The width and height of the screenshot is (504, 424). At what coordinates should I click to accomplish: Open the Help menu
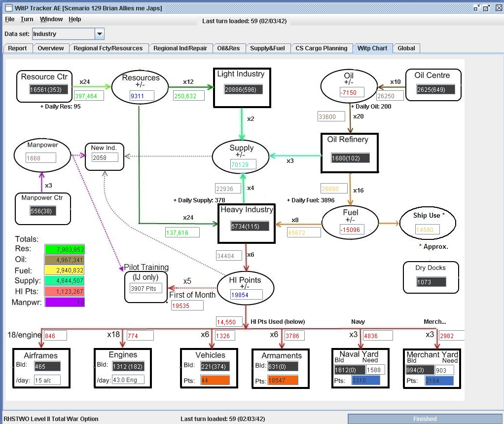(74, 19)
